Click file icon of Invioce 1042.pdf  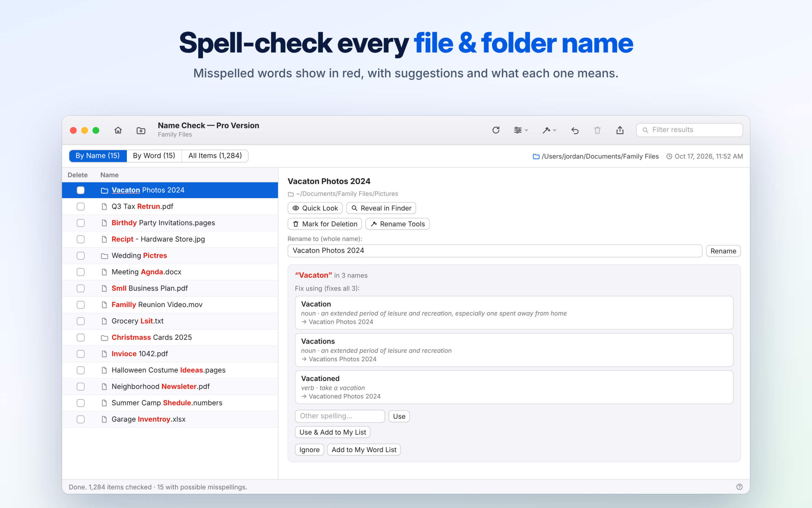104,354
